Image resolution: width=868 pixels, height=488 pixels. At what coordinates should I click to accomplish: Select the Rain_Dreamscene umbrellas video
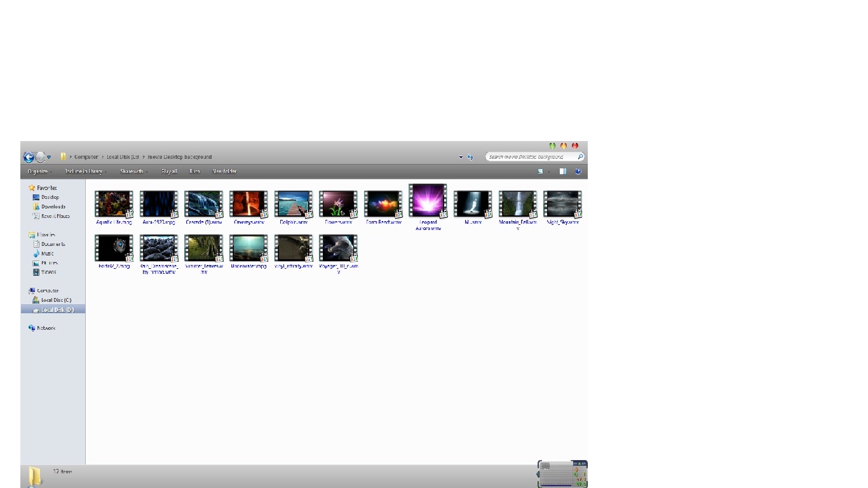(159, 254)
